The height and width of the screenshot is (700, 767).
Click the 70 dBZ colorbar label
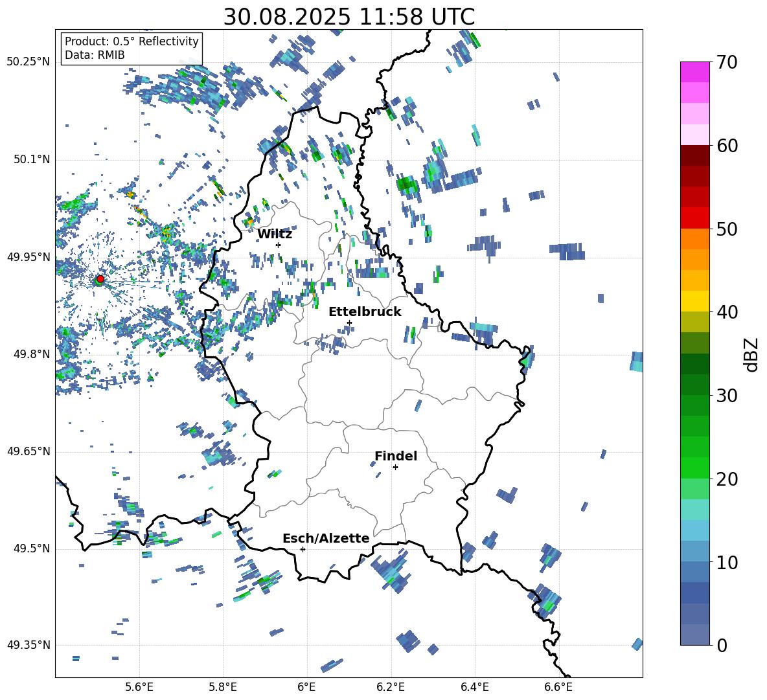point(727,63)
